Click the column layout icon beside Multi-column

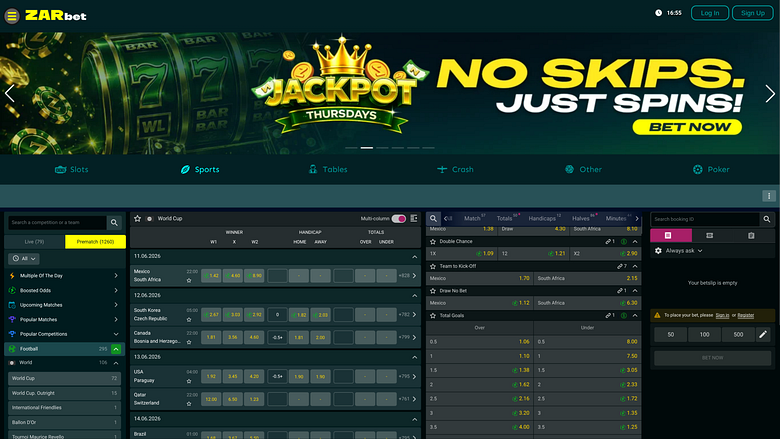(414, 218)
